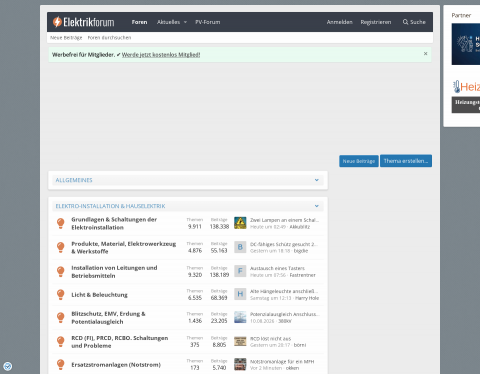Screen dimensions: 480x374
Task: Open Grundlagen & Schaltungen der Elektroinstallation forum
Action: pyautogui.click(x=114, y=223)
